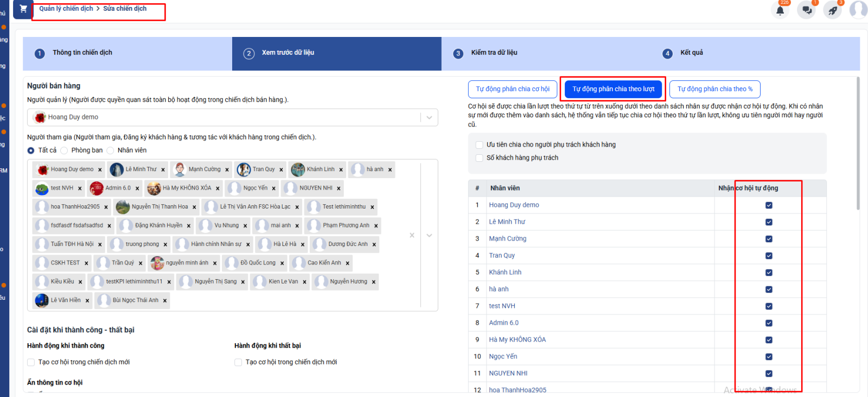Remove Lê Minh Thư from participants

coord(163,170)
